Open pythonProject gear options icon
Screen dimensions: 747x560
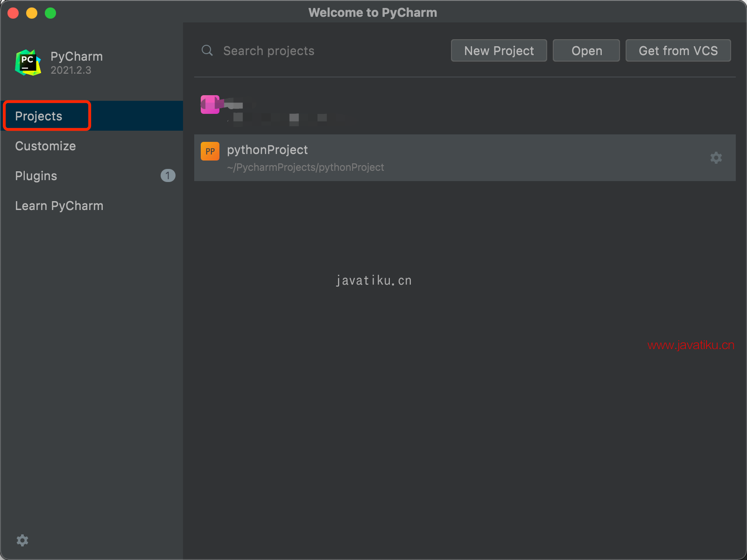(716, 158)
